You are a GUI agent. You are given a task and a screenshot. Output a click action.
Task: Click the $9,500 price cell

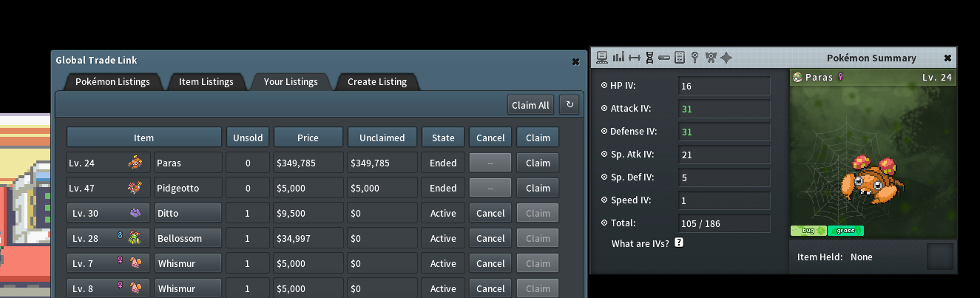coord(308,213)
